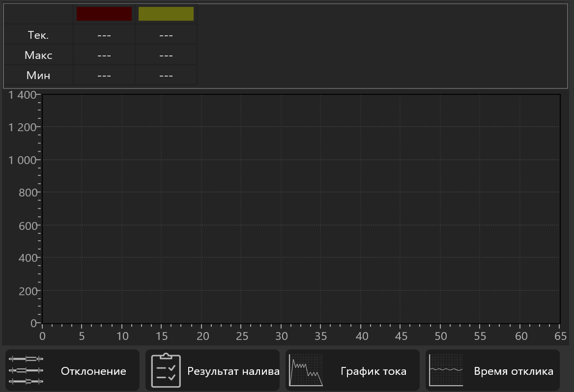Click the Тек. value of red series

(x=104, y=35)
